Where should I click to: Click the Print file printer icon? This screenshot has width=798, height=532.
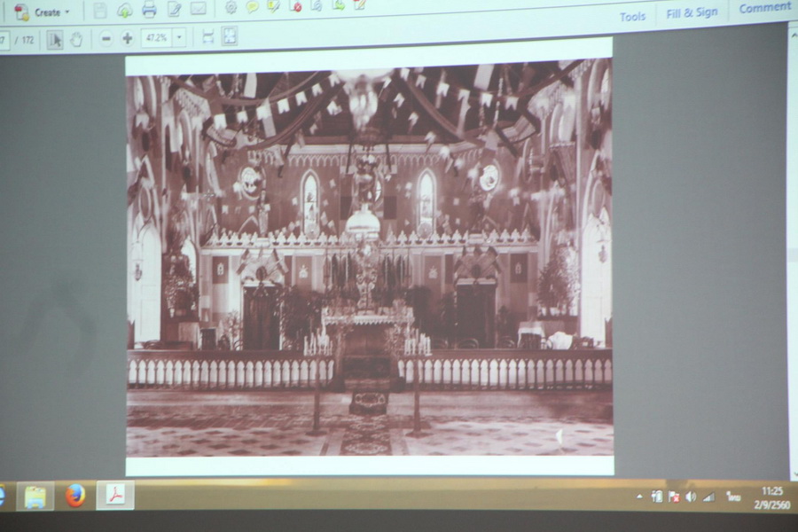tap(149, 10)
